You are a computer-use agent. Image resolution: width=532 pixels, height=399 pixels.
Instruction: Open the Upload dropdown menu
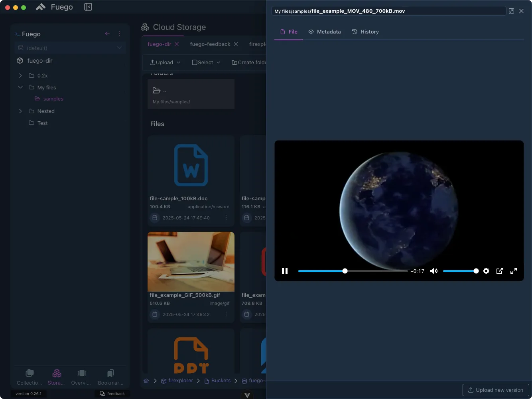(x=164, y=62)
